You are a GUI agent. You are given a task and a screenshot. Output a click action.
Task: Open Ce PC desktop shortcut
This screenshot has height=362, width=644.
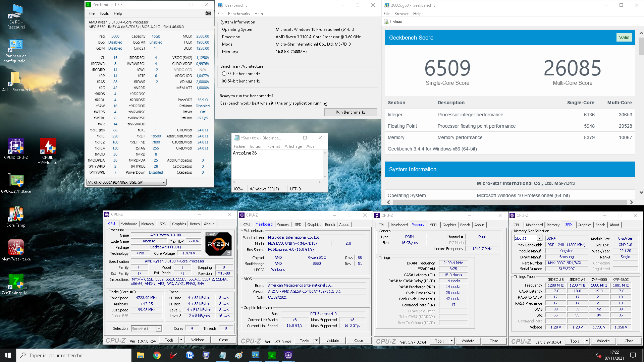(x=16, y=17)
